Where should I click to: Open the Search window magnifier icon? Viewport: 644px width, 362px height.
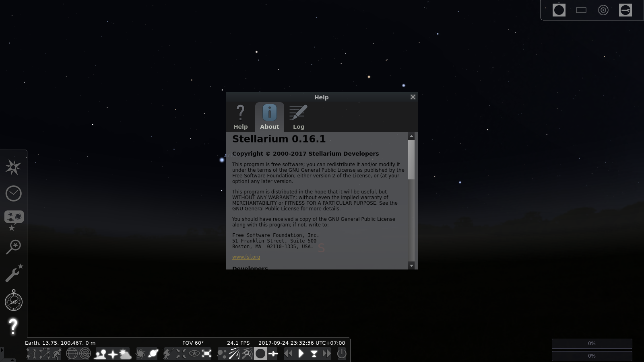[13, 247]
